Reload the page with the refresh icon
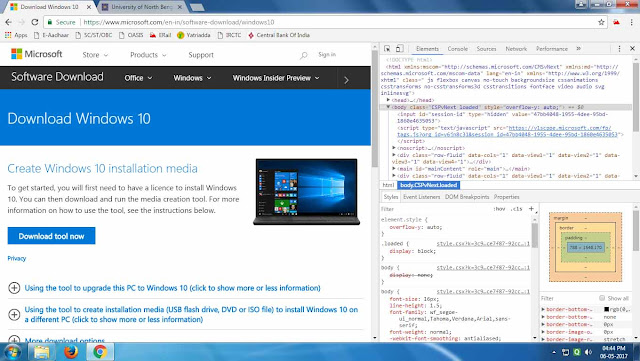640x361 pixels. (x=35, y=22)
